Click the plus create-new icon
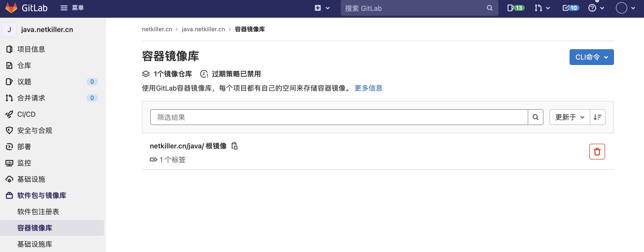The image size is (644, 252). pyautogui.click(x=318, y=8)
